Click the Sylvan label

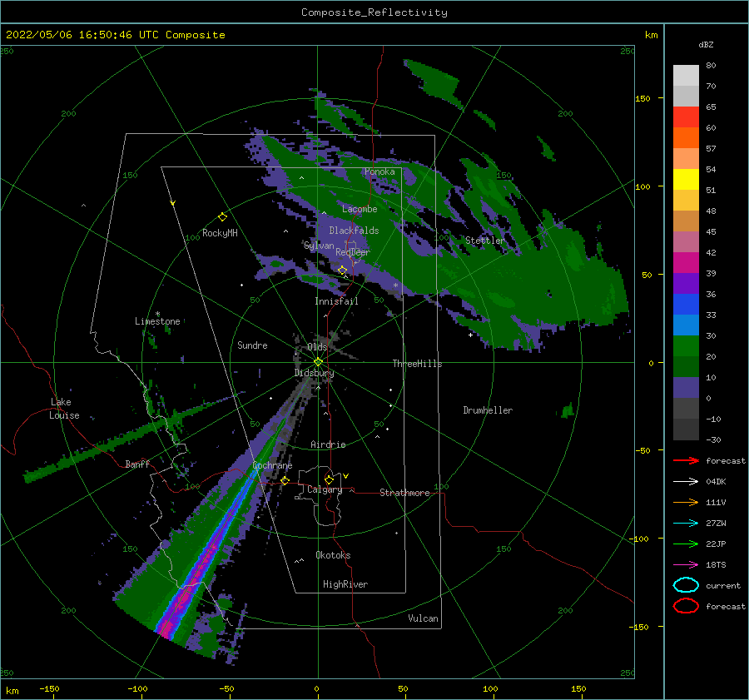click(x=319, y=246)
